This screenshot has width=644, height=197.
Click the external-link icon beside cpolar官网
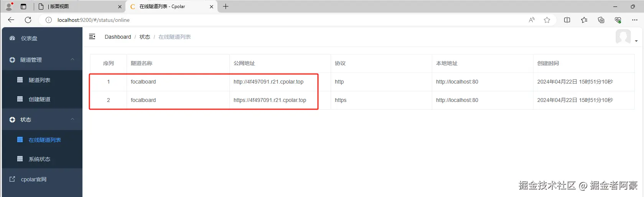[12, 179]
